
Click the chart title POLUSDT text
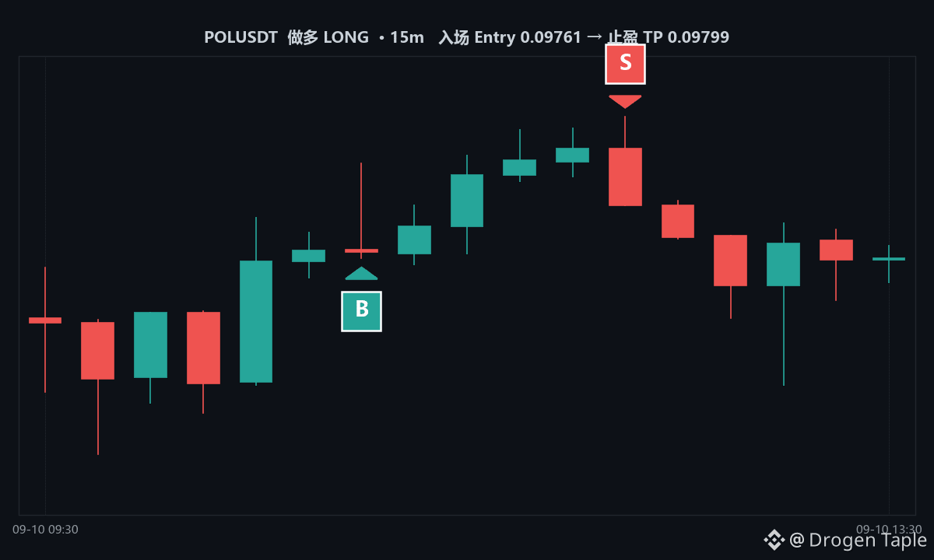pyautogui.click(x=241, y=37)
